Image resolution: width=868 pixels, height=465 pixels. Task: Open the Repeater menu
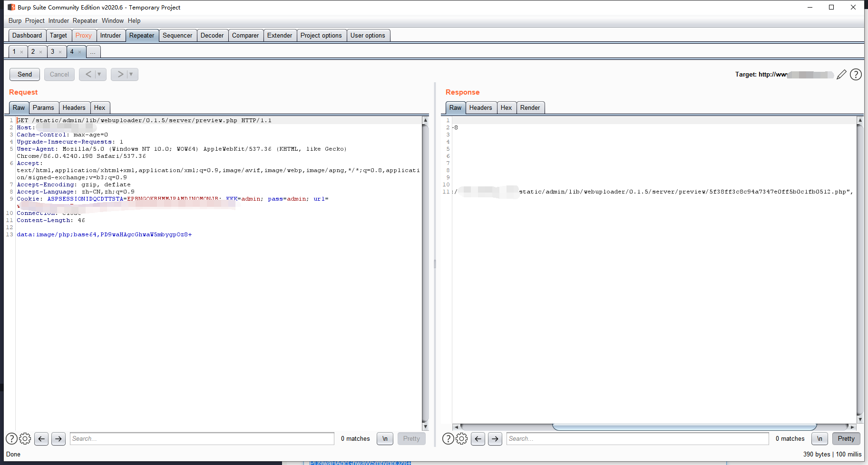85,21
